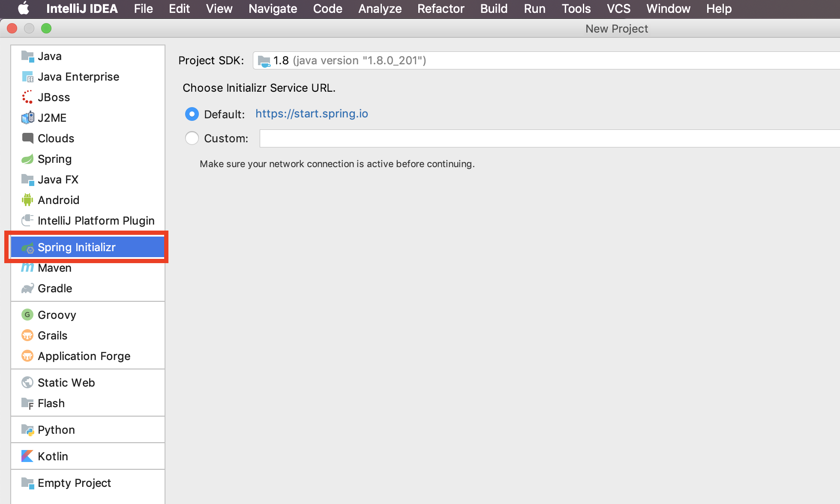Choose the JBoss dotted icon
The image size is (840, 504).
click(x=27, y=97)
